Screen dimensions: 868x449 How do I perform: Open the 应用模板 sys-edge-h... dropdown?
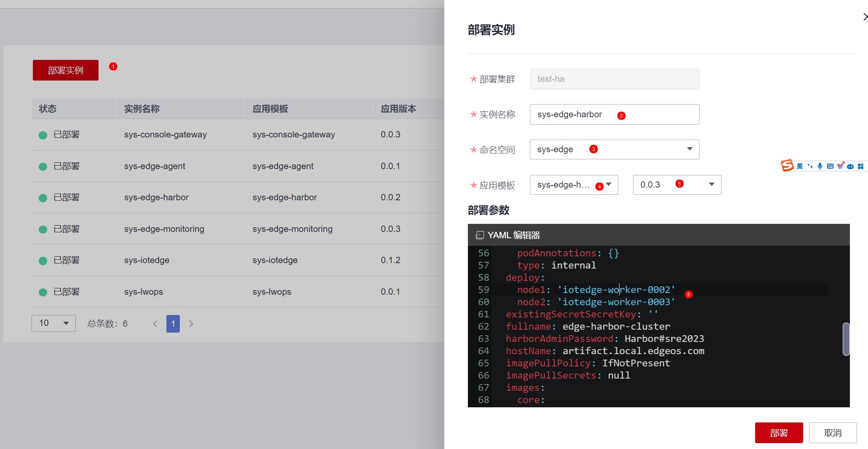coord(574,185)
